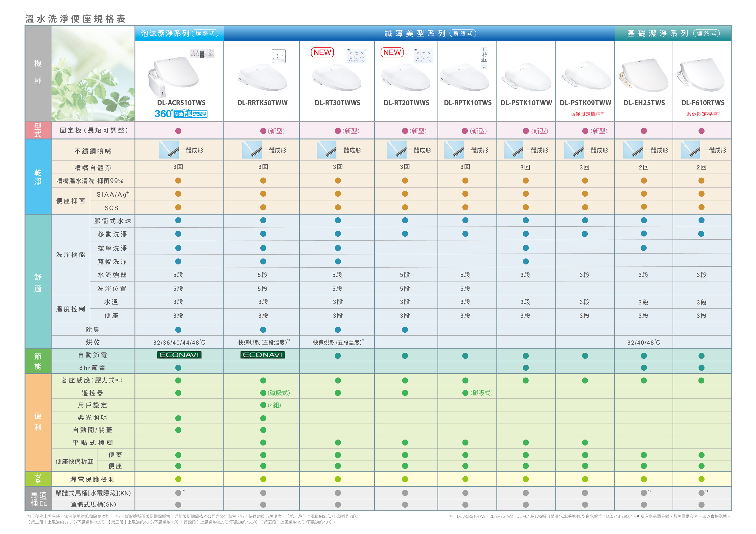This screenshot has height=534, width=756.
Task: Click the (4組) user setting note
Action: 274,405
